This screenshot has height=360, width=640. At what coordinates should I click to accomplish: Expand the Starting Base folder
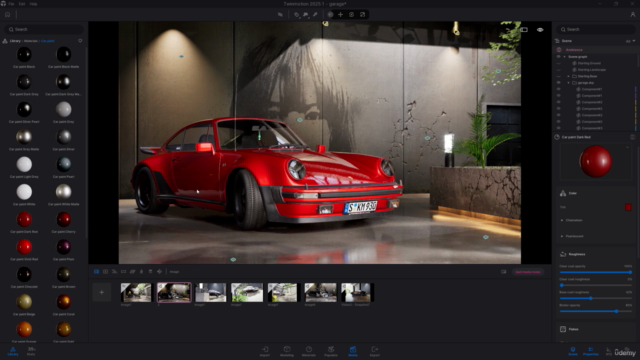coord(569,76)
